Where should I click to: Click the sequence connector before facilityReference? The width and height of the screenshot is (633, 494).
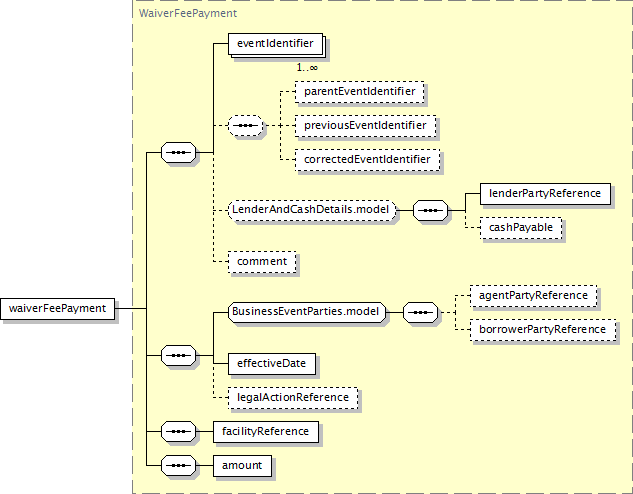tap(179, 432)
